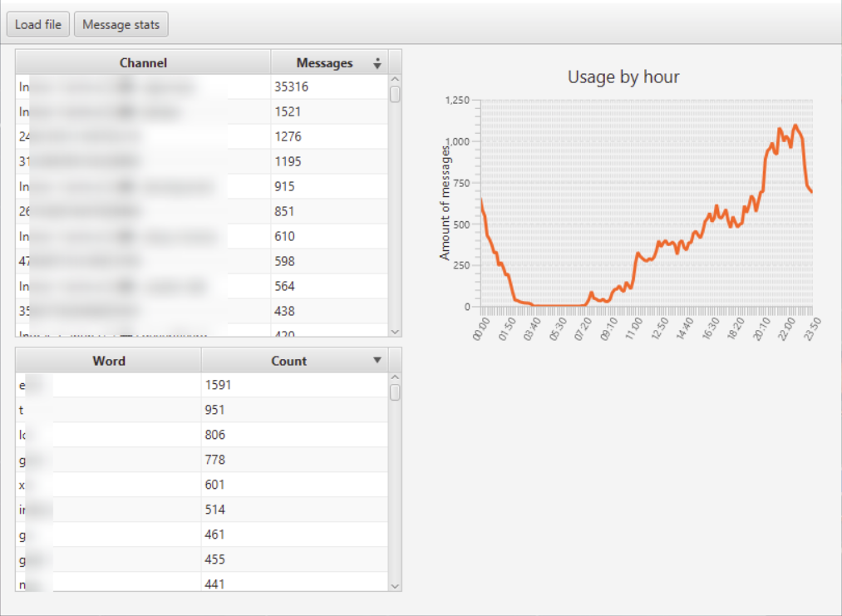Select the word row with count 951
The width and height of the screenshot is (842, 616).
coord(201,411)
